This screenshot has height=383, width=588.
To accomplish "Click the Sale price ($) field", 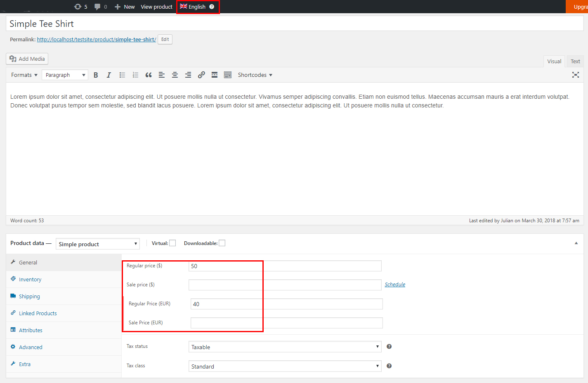I will [285, 285].
